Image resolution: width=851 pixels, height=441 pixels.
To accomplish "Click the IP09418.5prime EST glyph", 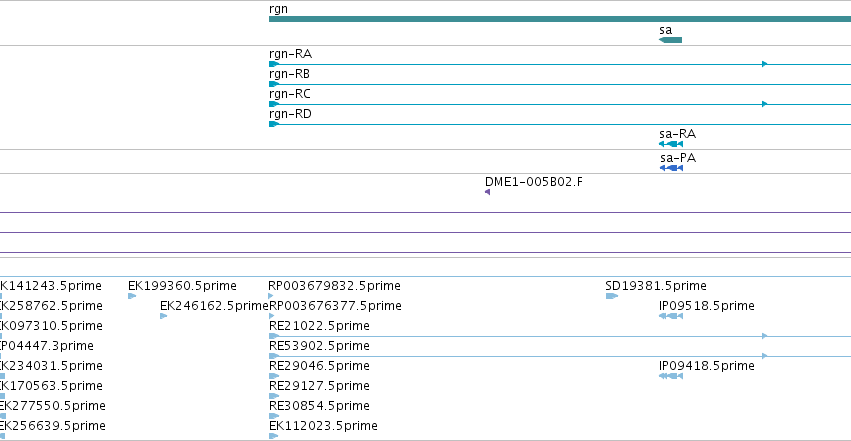I will point(671,376).
